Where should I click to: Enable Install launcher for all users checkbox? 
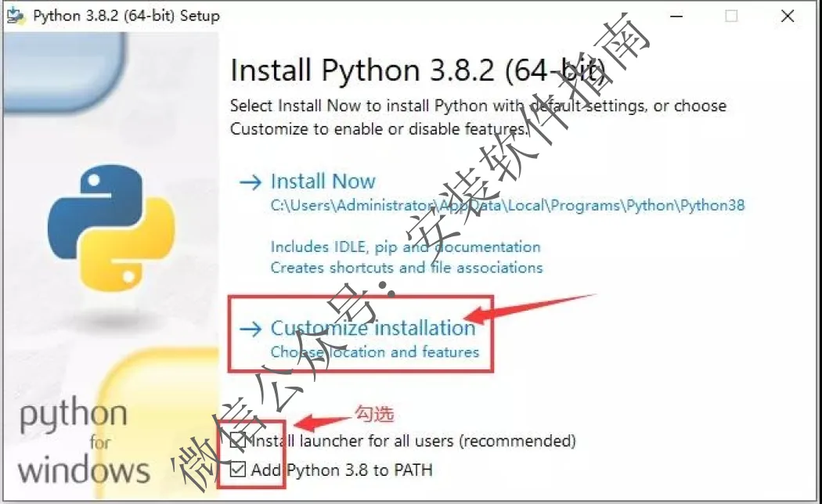(237, 441)
